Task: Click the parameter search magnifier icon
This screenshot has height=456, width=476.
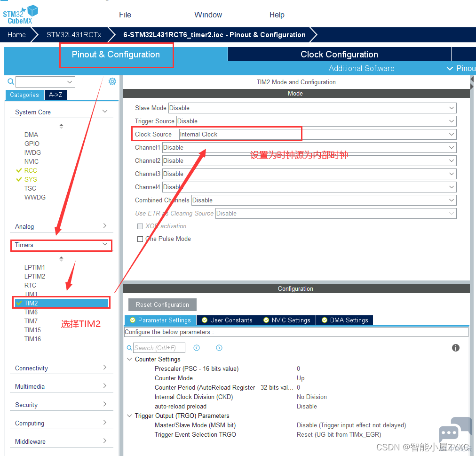Action: [129, 348]
